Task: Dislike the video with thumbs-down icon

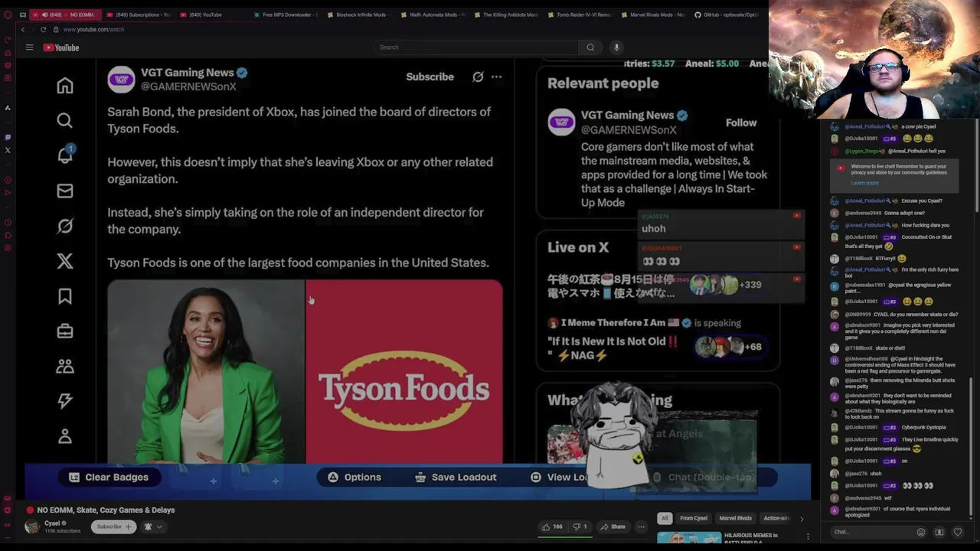Action: coord(580,527)
